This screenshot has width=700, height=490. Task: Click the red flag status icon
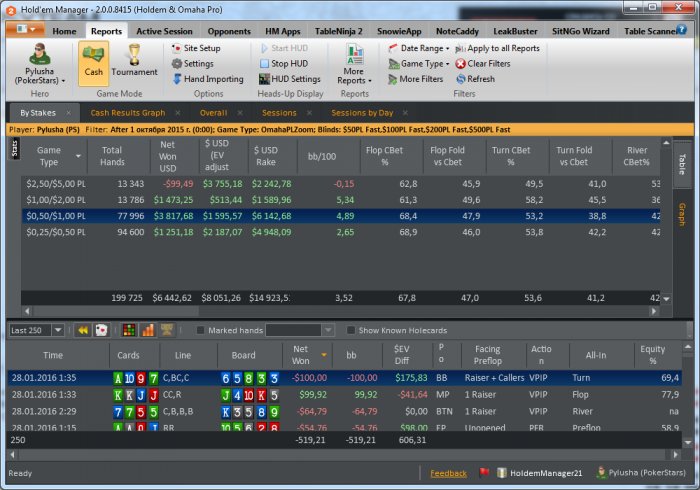pyautogui.click(x=484, y=472)
